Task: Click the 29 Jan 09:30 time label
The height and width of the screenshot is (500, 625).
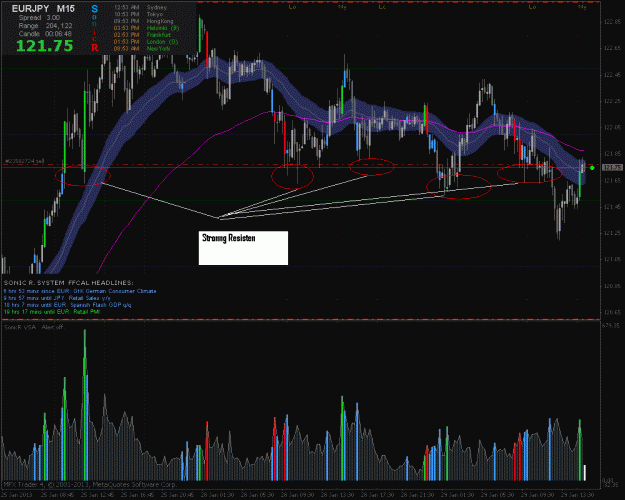Action: [x=535, y=495]
